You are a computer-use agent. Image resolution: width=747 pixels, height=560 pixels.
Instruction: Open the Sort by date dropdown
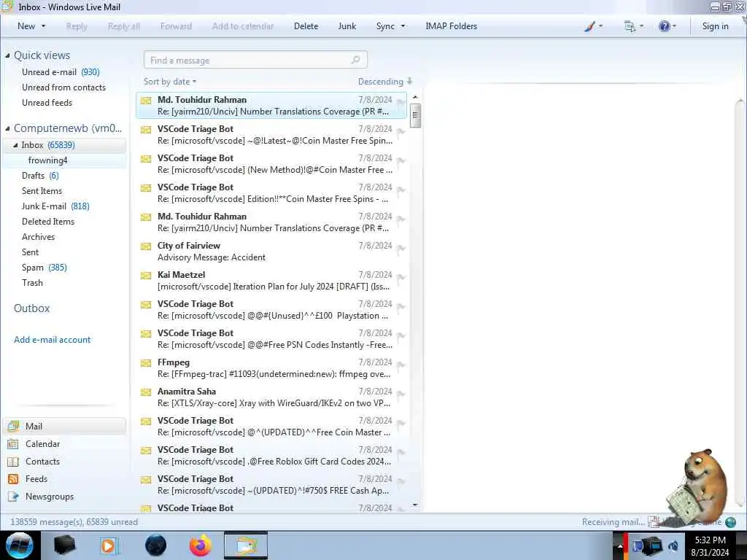[169, 82]
